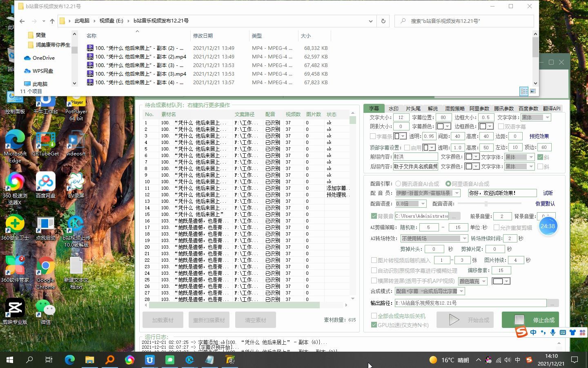Open b站视频上传10.0破解版 desktop icon
This screenshot has width=588, height=368.
[76, 231]
